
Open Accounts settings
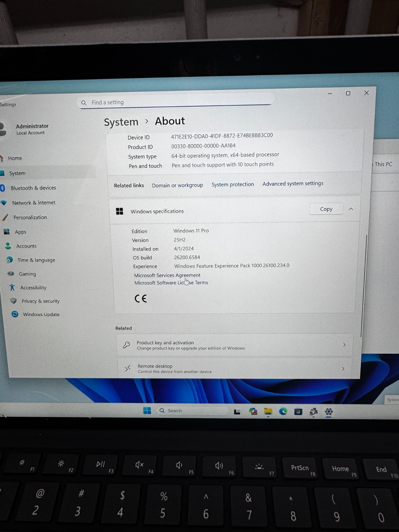(x=26, y=246)
